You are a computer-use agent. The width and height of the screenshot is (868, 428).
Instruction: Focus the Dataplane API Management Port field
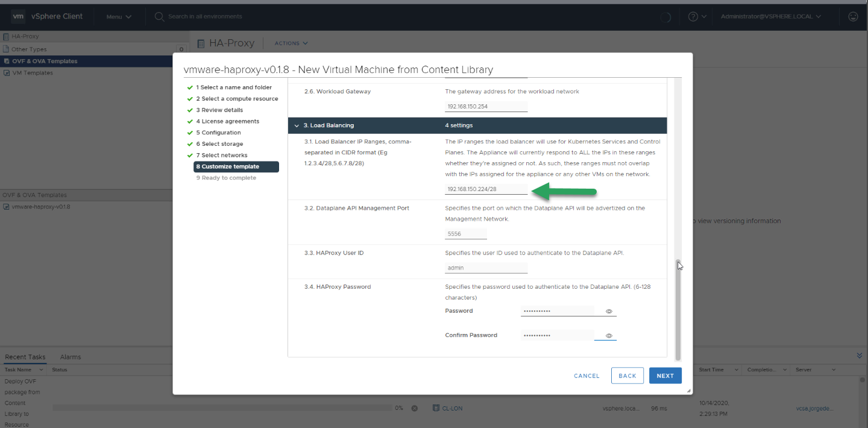pos(466,234)
